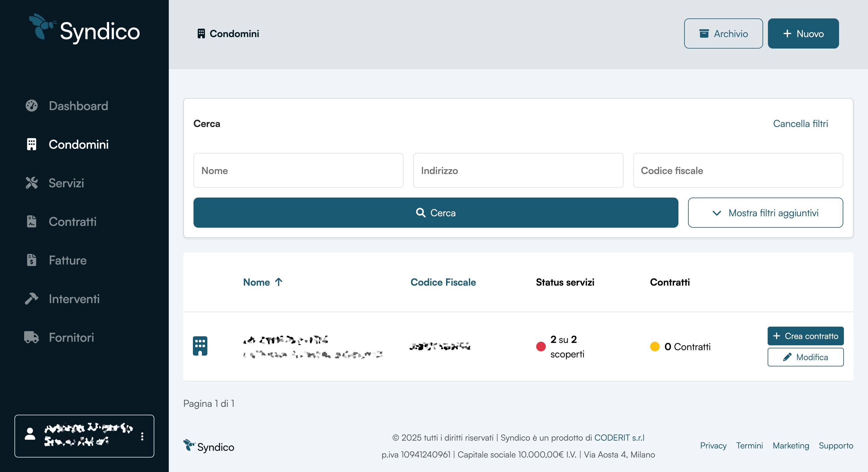The height and width of the screenshot is (472, 868).
Task: Open user menu three-dots icon
Action: pyautogui.click(x=142, y=436)
